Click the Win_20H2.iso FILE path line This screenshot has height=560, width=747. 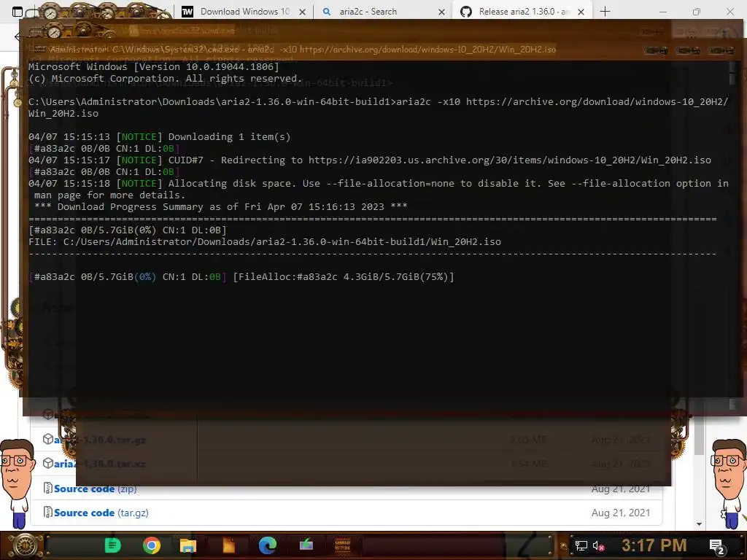tap(264, 241)
